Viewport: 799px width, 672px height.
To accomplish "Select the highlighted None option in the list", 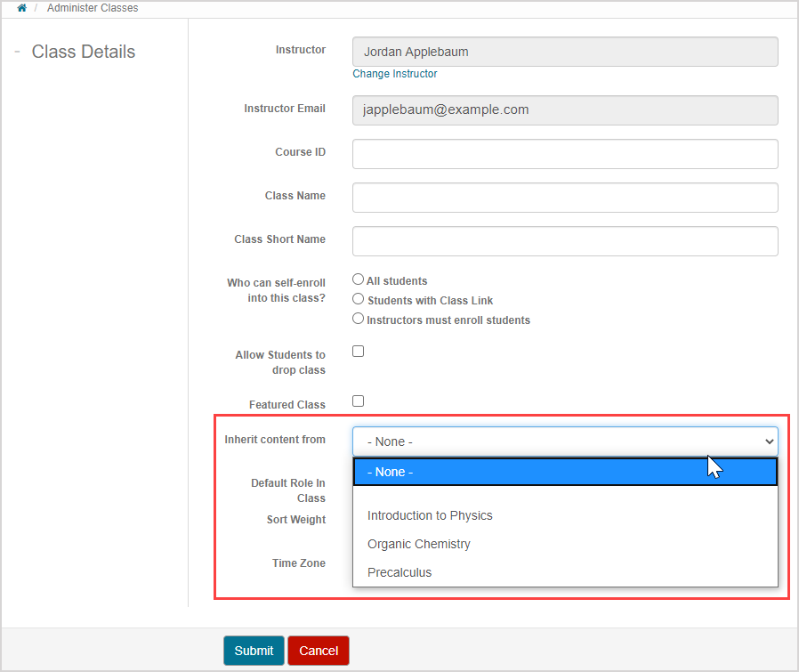I will click(565, 472).
